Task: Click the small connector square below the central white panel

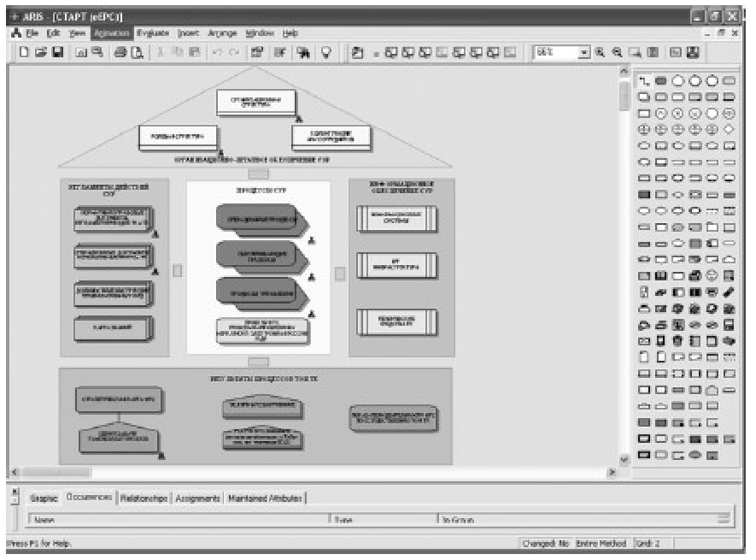Action: (259, 362)
